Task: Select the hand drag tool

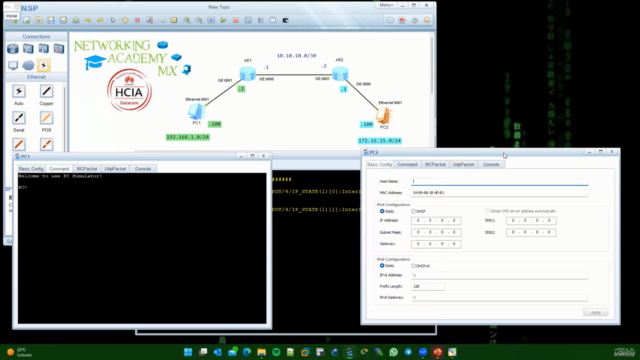Action: pos(125,20)
